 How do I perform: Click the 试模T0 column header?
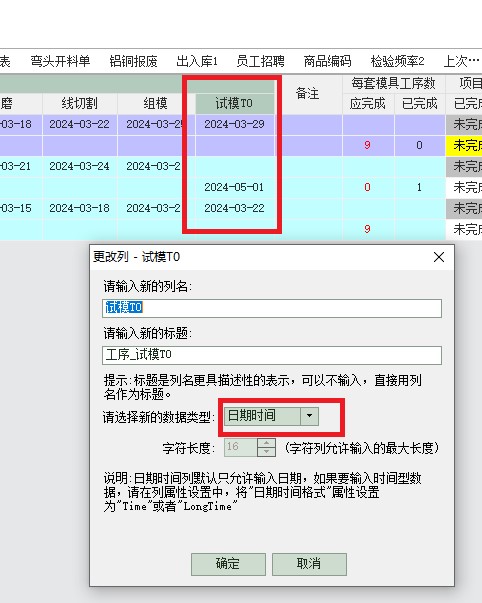(x=234, y=103)
